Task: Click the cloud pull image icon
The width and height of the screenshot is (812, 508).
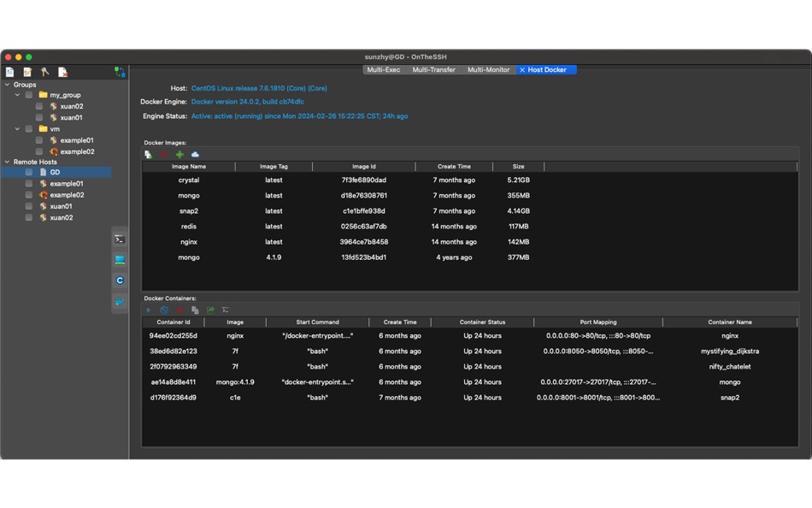Action: (x=195, y=155)
